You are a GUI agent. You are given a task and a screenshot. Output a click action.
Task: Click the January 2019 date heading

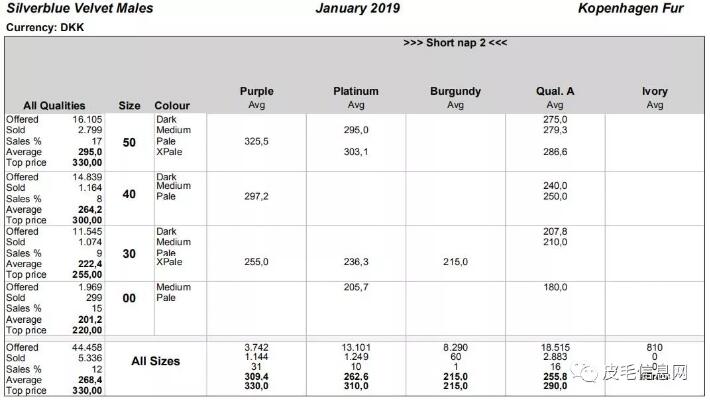(357, 9)
